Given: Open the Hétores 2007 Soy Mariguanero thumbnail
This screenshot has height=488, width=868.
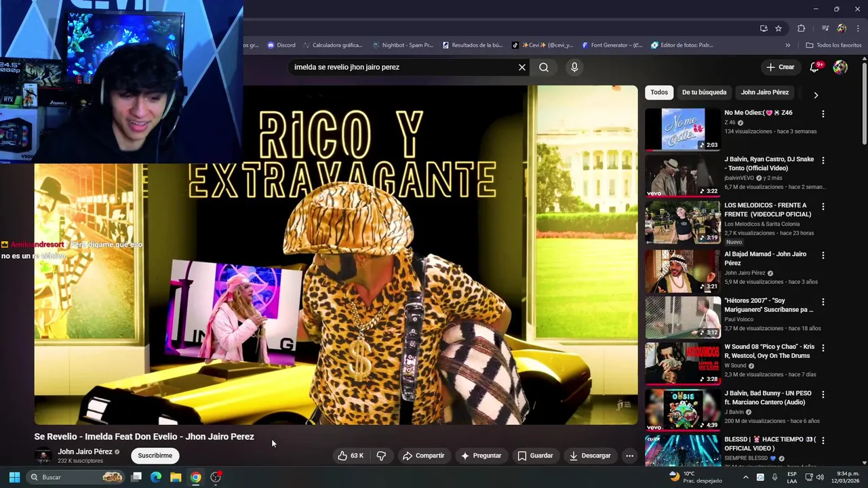Looking at the screenshot, I should 683,317.
